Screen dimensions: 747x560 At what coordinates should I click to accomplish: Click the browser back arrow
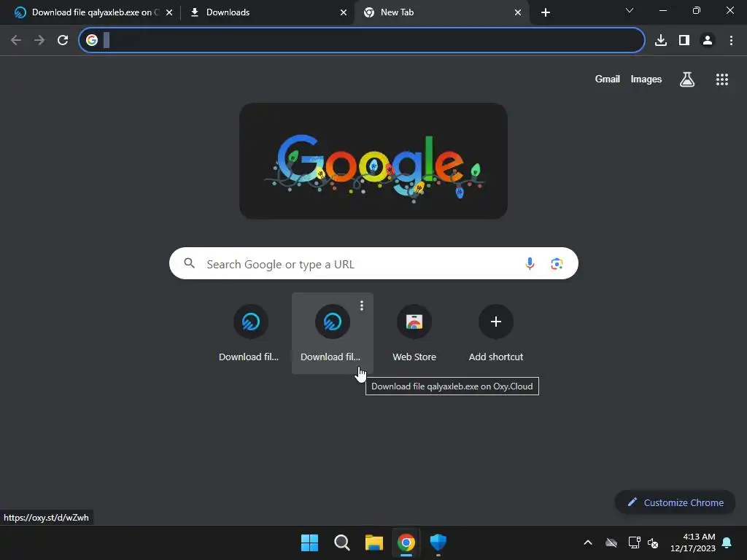coord(16,40)
